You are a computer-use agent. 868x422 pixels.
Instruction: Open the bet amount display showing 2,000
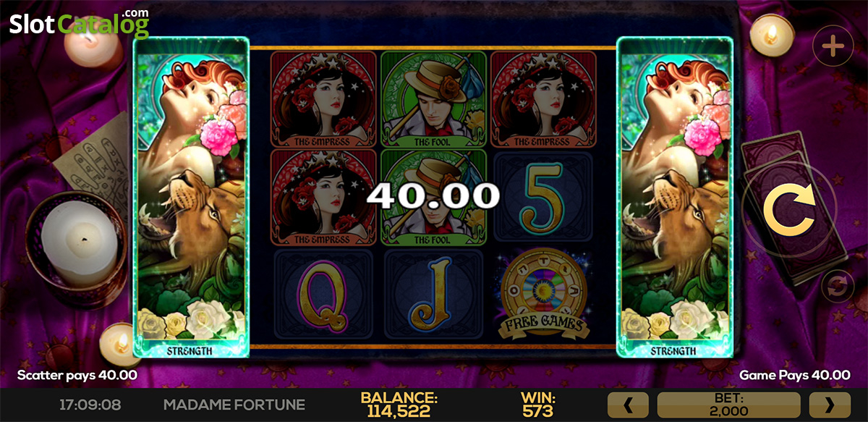728,405
